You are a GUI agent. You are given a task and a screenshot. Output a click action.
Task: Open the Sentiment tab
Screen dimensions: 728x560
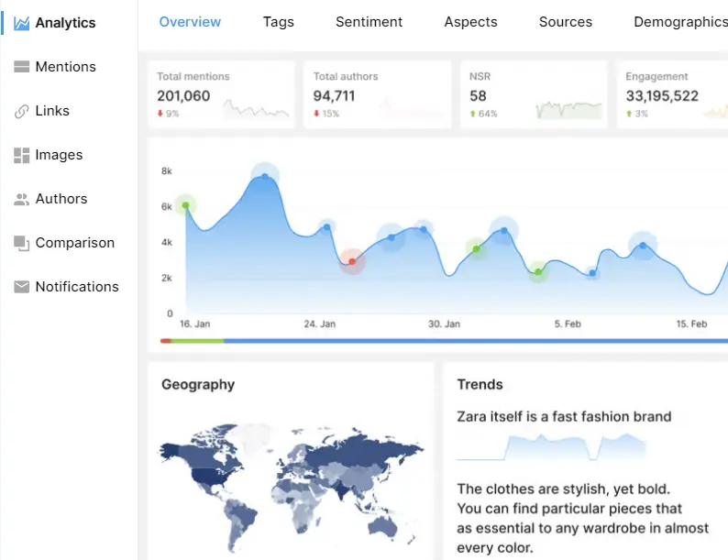(367, 22)
